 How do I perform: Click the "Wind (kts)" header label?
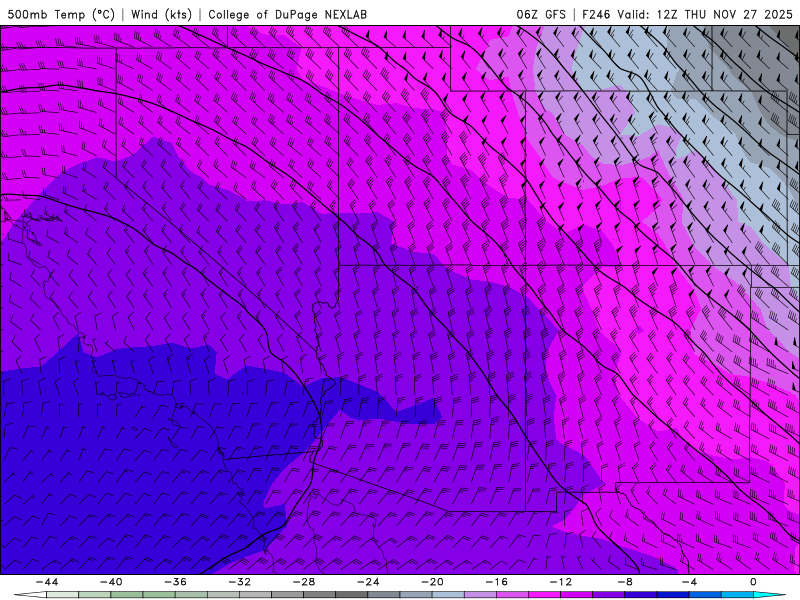click(161, 15)
